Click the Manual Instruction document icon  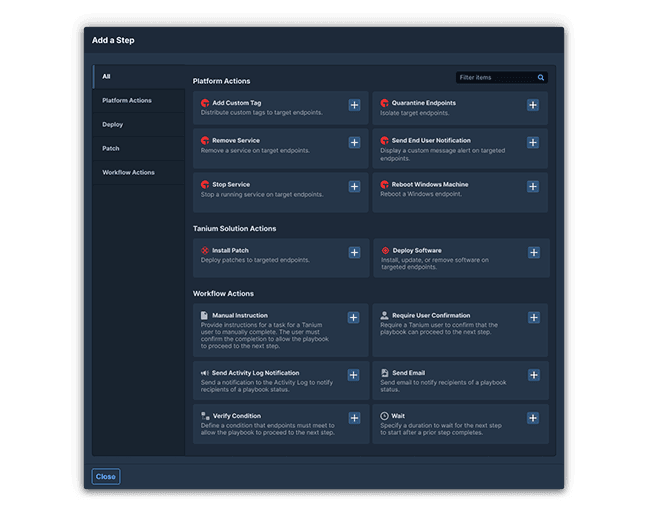tap(204, 315)
